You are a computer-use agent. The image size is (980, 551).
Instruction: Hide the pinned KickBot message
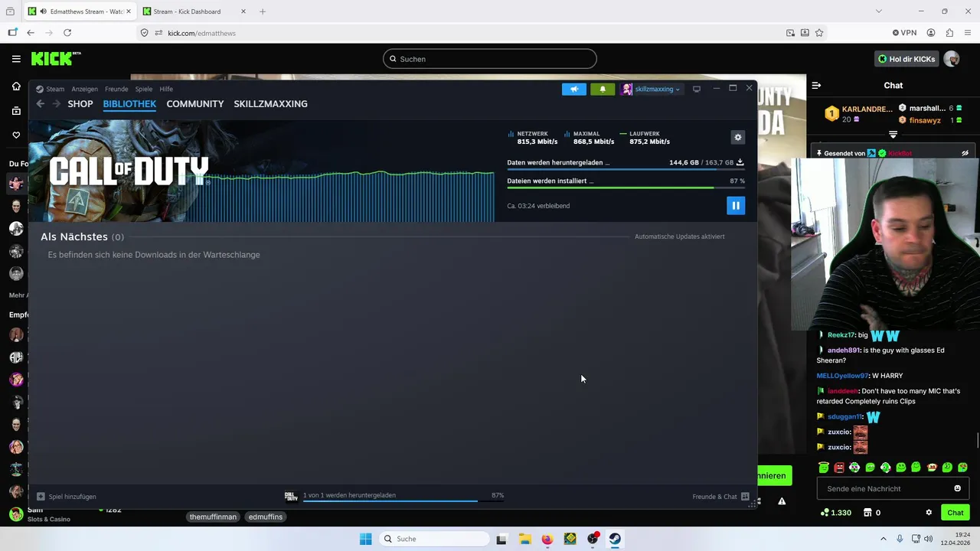(965, 153)
